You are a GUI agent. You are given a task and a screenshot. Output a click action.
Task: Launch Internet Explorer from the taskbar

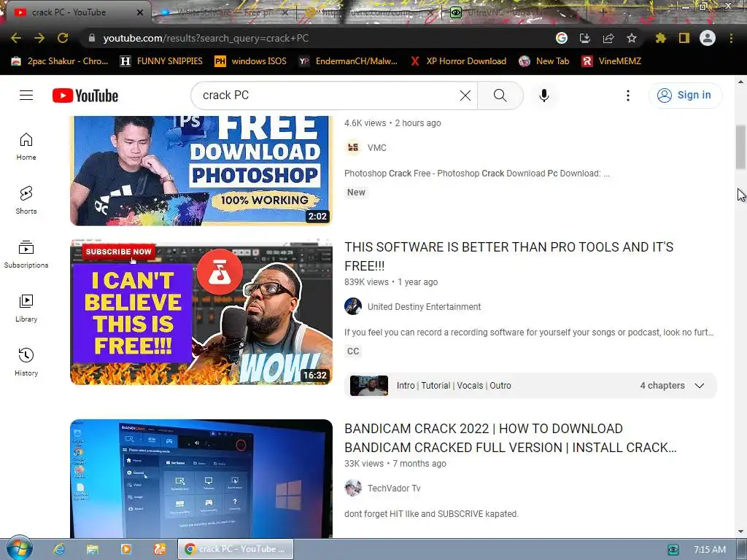58,549
